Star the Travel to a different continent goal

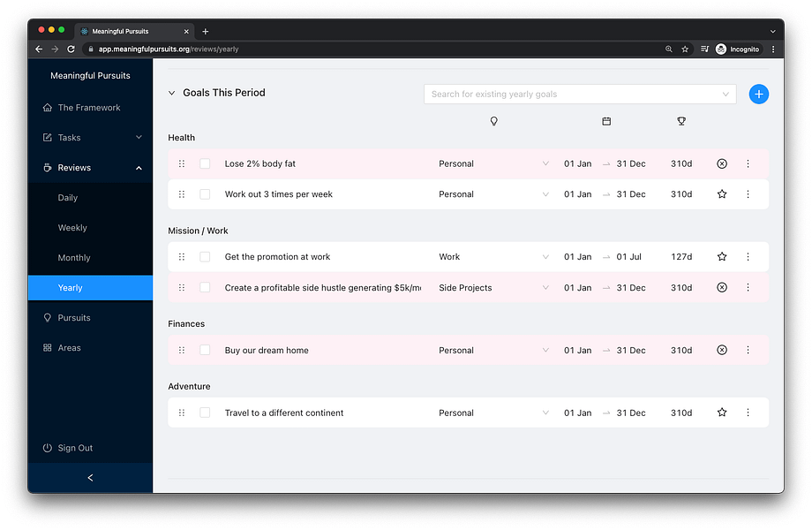pos(721,413)
